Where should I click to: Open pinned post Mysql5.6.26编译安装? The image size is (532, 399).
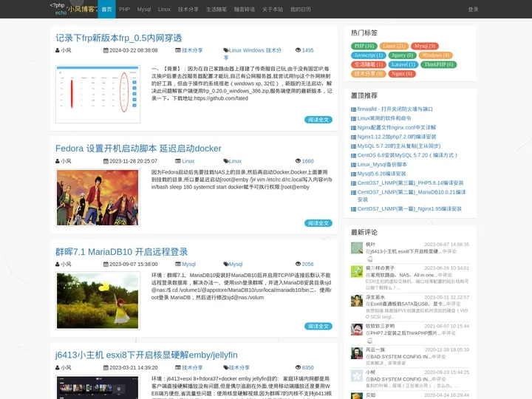pos(381,174)
